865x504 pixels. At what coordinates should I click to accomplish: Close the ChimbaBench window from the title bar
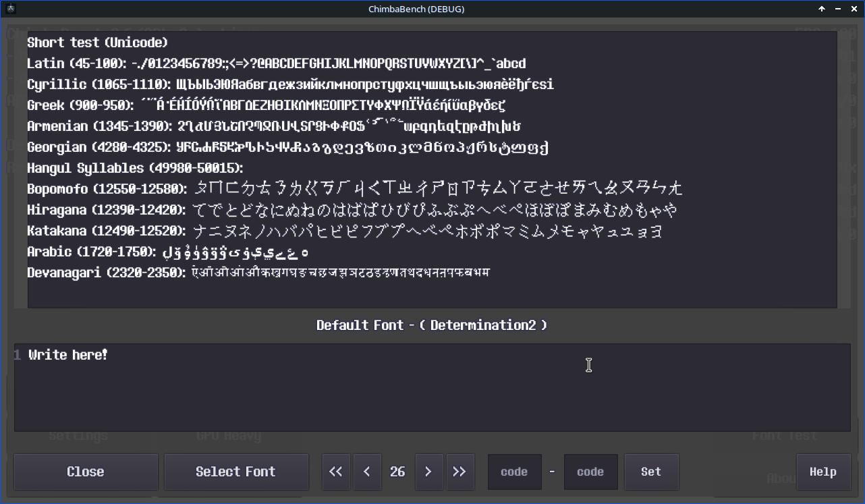854,9
